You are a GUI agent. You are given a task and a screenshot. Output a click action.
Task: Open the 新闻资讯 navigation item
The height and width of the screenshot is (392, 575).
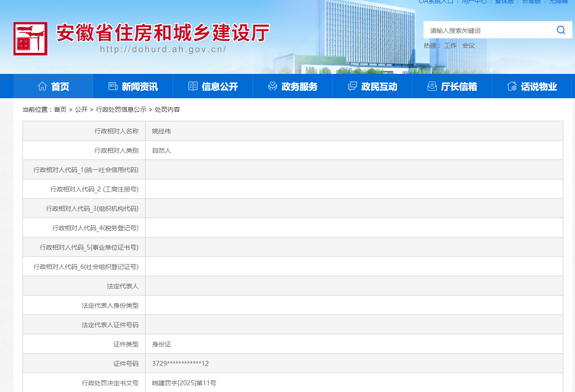133,87
